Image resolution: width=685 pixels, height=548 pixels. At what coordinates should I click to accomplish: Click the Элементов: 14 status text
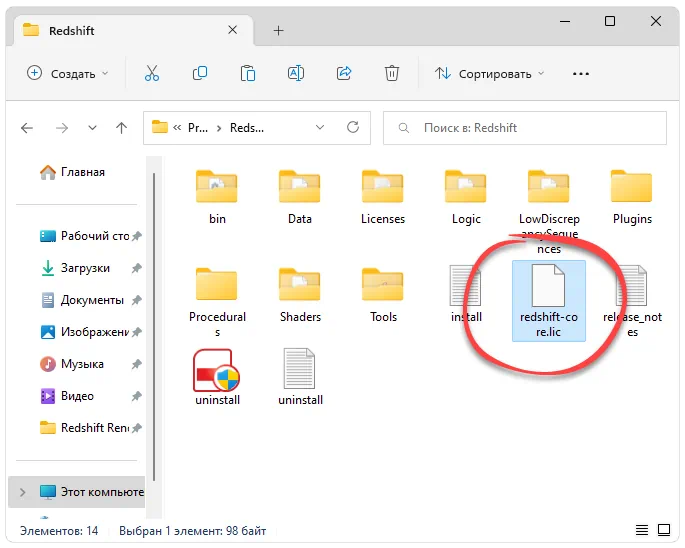point(59,531)
